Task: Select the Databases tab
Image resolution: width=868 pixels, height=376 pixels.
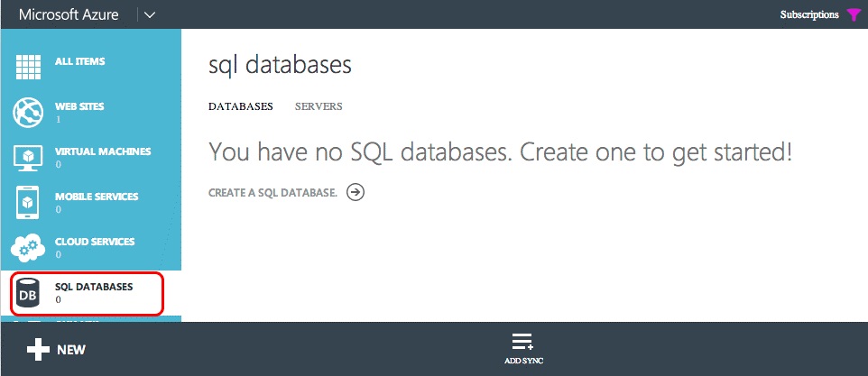Action: [241, 106]
